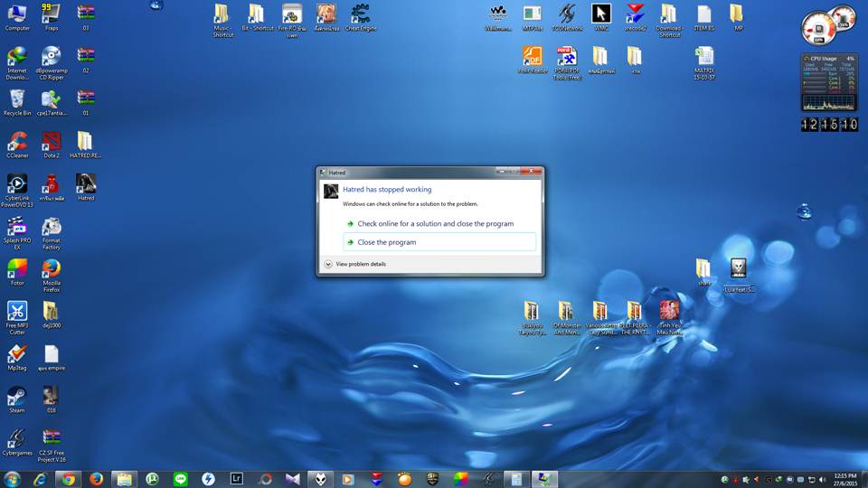Screen dimensions: 868x488
Task: Click Check online for a solution option
Action: pyautogui.click(x=435, y=223)
